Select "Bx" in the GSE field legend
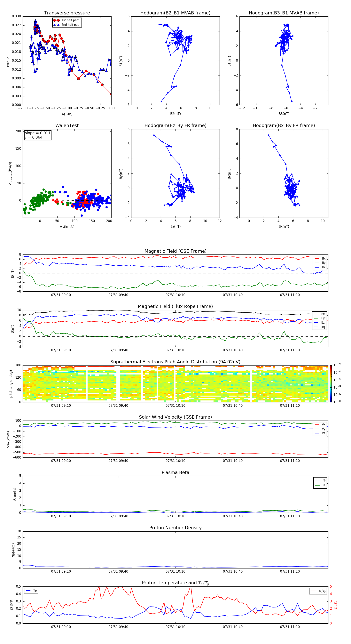 tap(320, 259)
